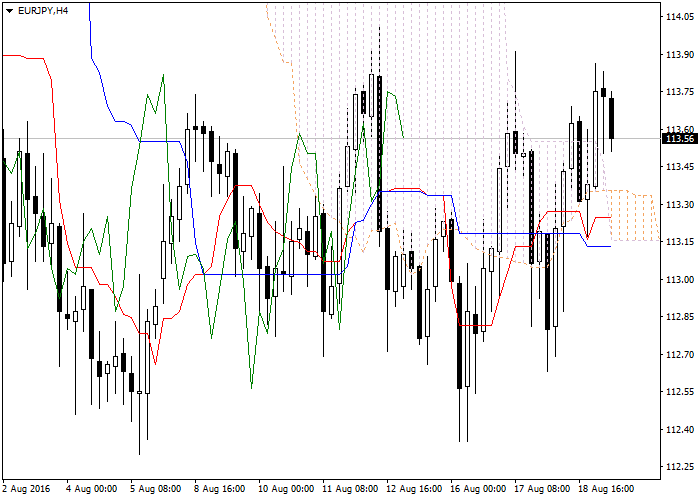Click the 11 Aug 08:00 time label
This screenshot has height=500, width=700.
pos(350,488)
